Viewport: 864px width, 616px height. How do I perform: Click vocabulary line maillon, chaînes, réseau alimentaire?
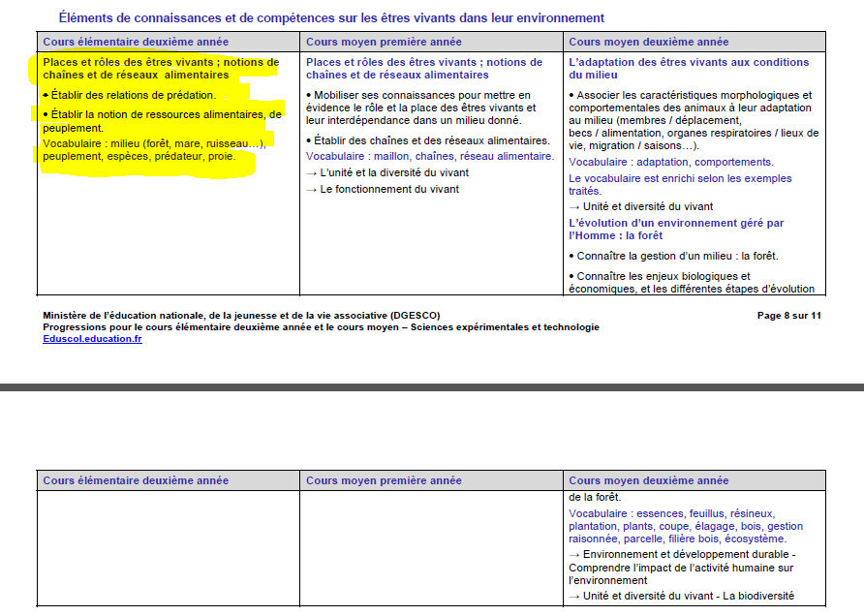tap(430, 156)
